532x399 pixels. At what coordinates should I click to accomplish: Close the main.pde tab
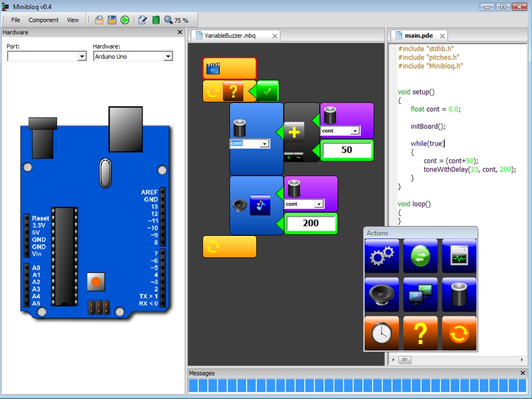pyautogui.click(x=442, y=36)
